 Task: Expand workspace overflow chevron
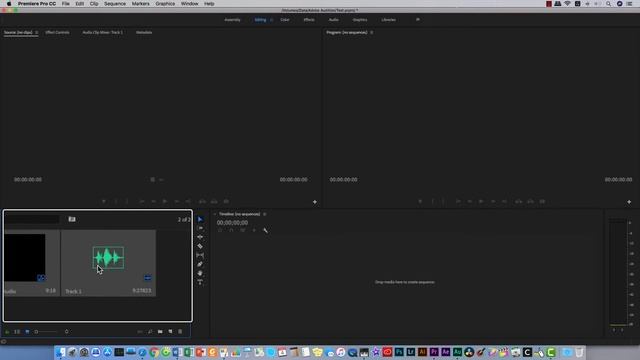pos(418,20)
